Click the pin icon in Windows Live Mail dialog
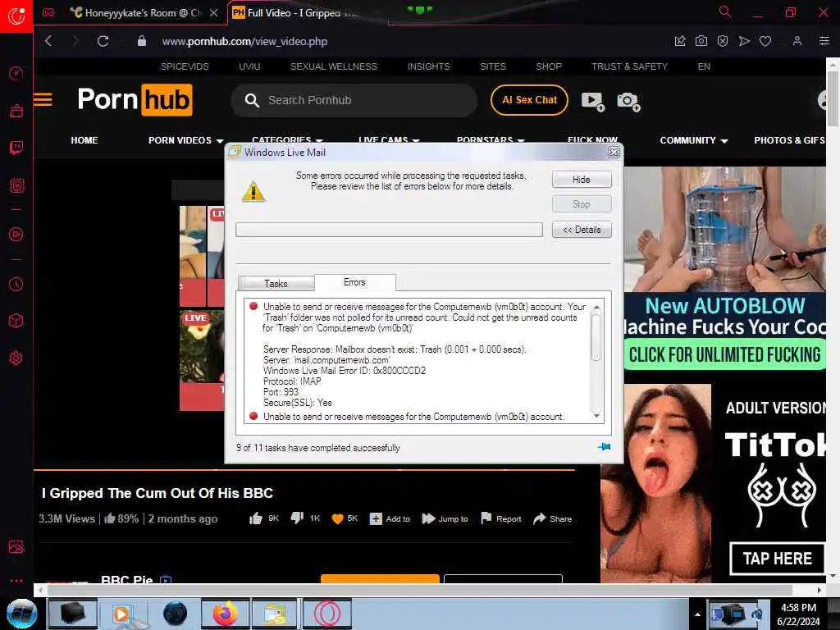This screenshot has height=630, width=840. coord(604,447)
